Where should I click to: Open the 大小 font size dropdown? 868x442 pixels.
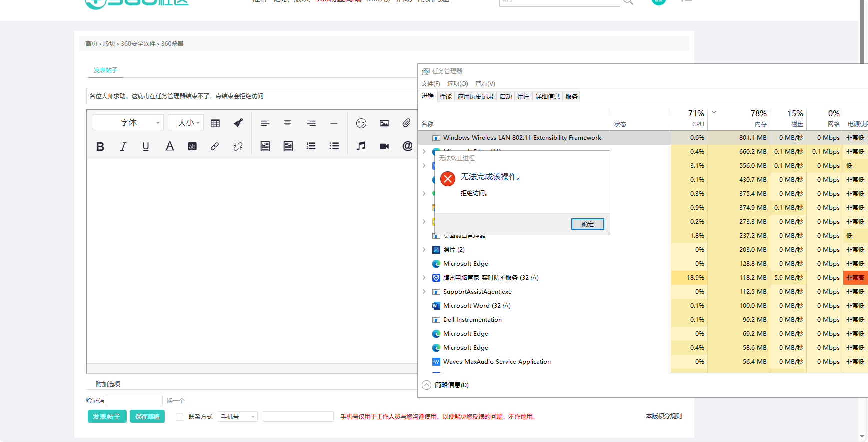pos(186,122)
